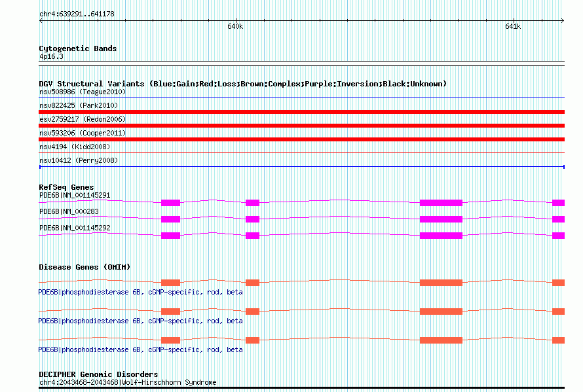Select the widest orange exon in top OMIM gene
The height and width of the screenshot is (392, 583).
[441, 283]
